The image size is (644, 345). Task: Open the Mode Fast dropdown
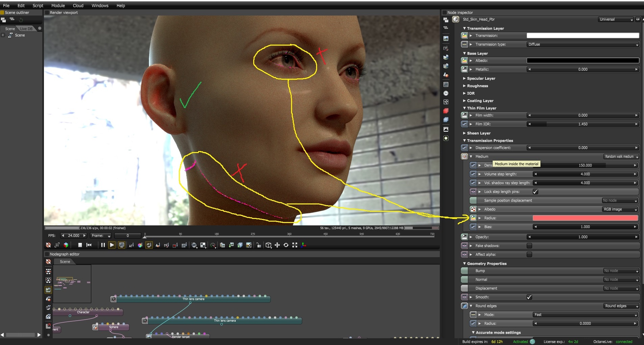coord(586,315)
